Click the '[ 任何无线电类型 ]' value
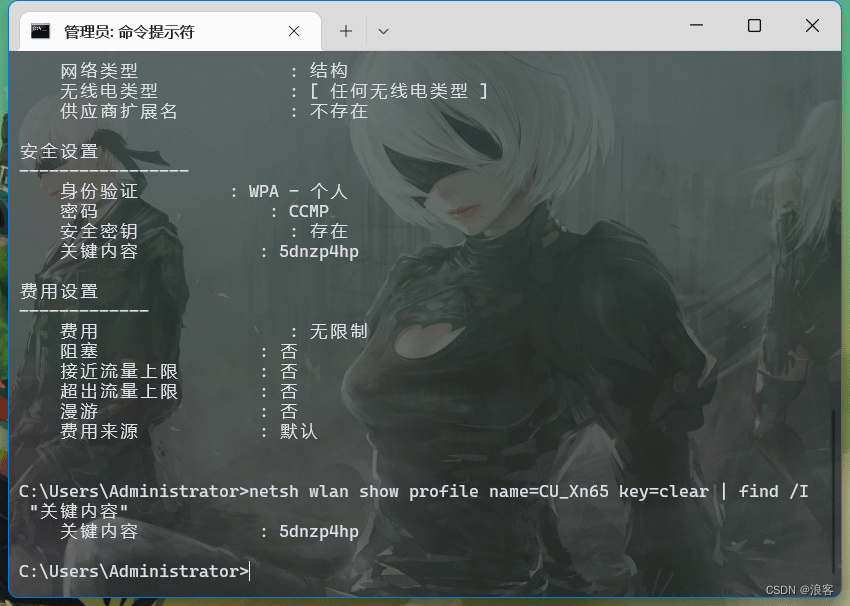The image size is (850, 606). tap(398, 91)
